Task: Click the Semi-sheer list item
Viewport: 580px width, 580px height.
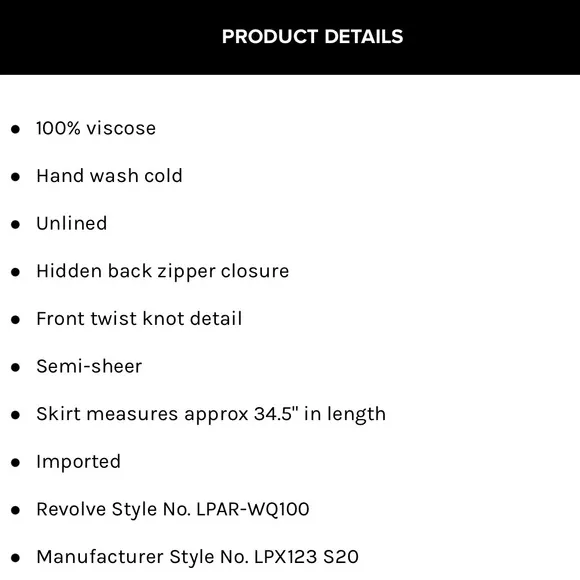Action: (x=89, y=366)
